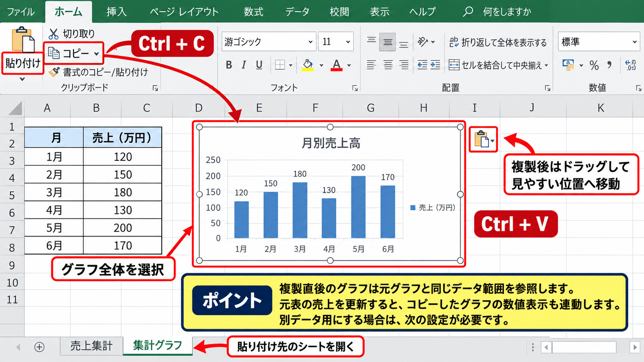Click sheet tab scroll left arrow

18,347
